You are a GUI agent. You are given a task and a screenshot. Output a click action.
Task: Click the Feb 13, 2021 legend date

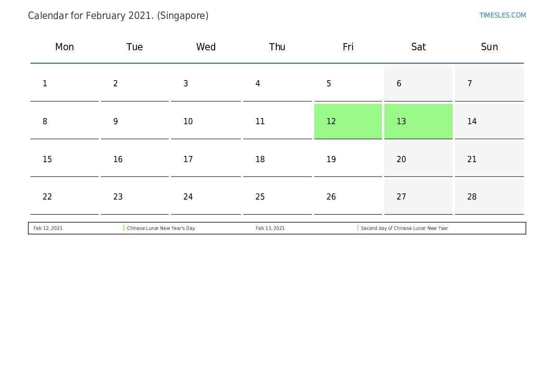[270, 228]
